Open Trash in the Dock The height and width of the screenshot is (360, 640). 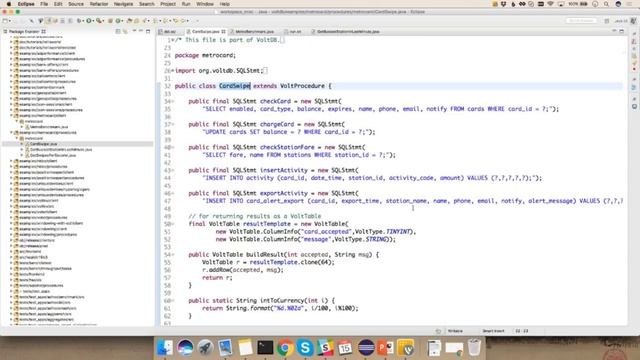coord(474,348)
